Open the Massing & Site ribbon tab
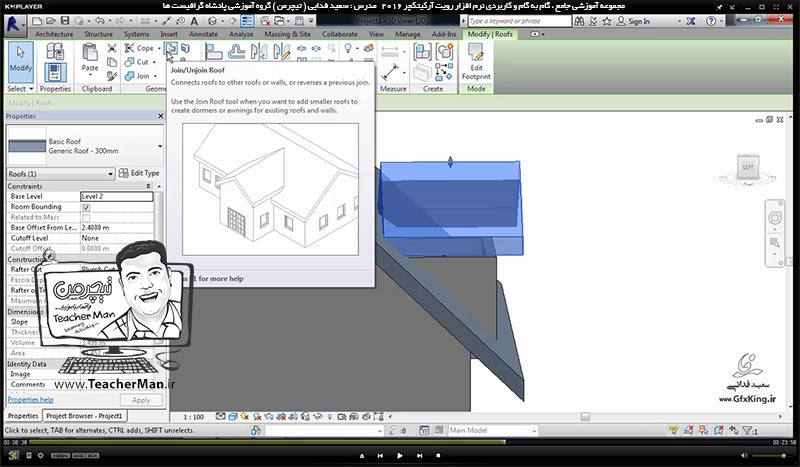This screenshot has height=467, width=800. click(x=287, y=34)
